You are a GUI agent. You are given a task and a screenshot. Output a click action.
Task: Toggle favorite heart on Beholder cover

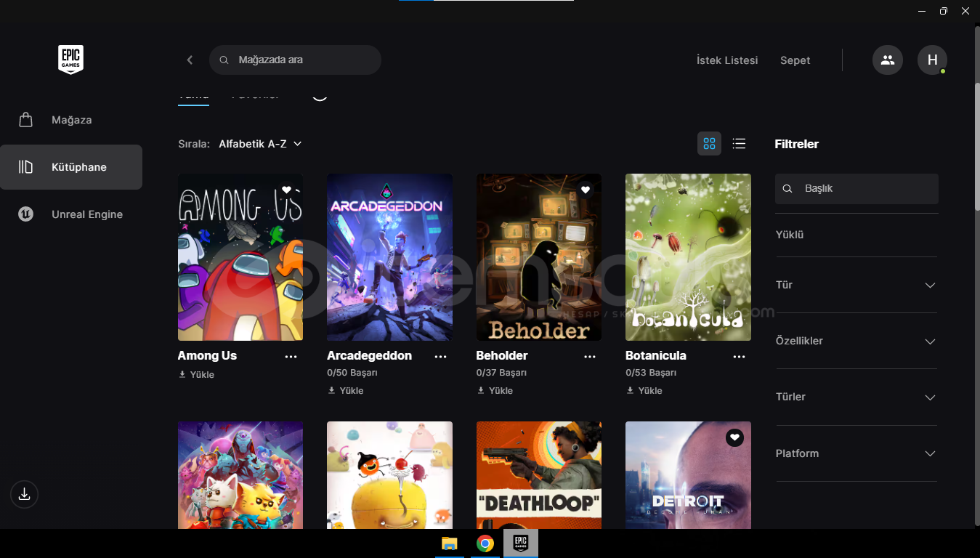coord(586,190)
